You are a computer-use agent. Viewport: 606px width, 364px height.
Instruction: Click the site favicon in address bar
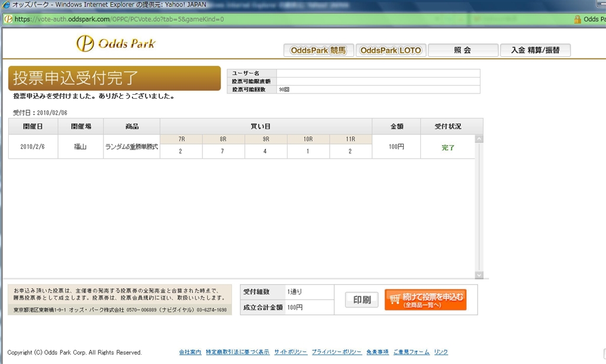pyautogui.click(x=8, y=20)
